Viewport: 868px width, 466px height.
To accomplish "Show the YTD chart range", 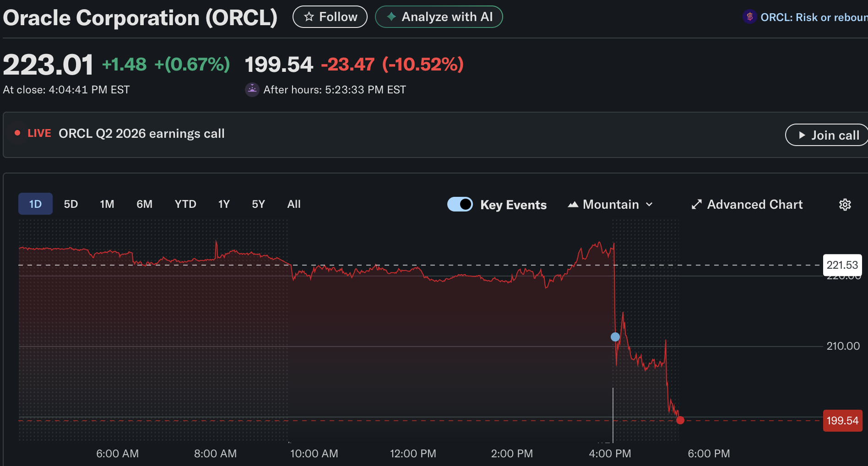I will click(185, 204).
